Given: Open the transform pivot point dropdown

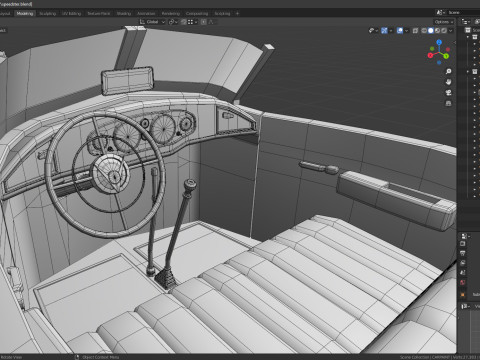Looking at the screenshot, I should (x=173, y=22).
